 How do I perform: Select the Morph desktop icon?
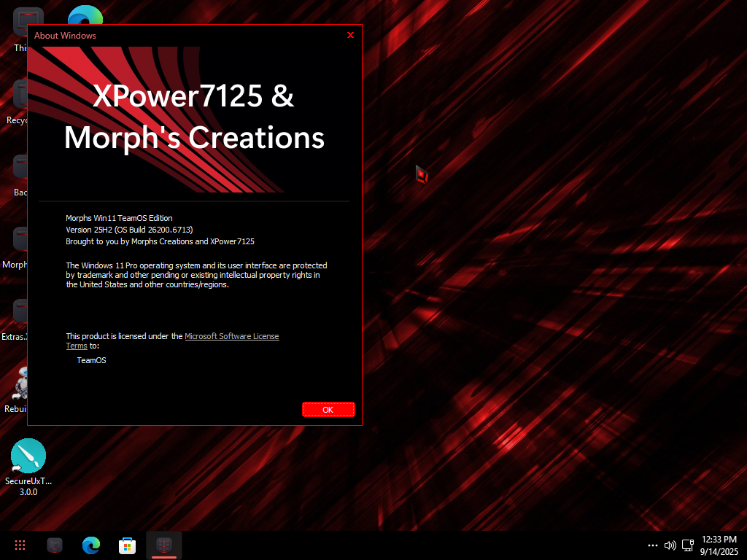click(20, 241)
